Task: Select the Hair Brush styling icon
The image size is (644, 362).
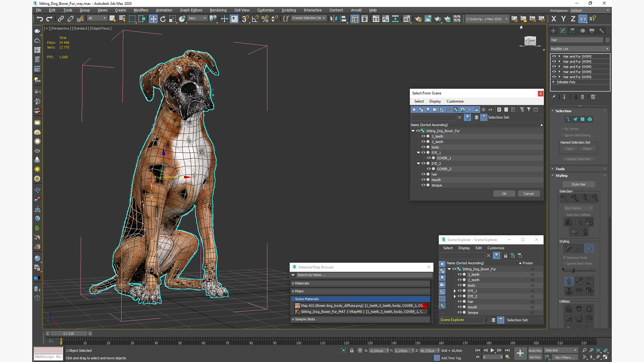Action: (569, 248)
